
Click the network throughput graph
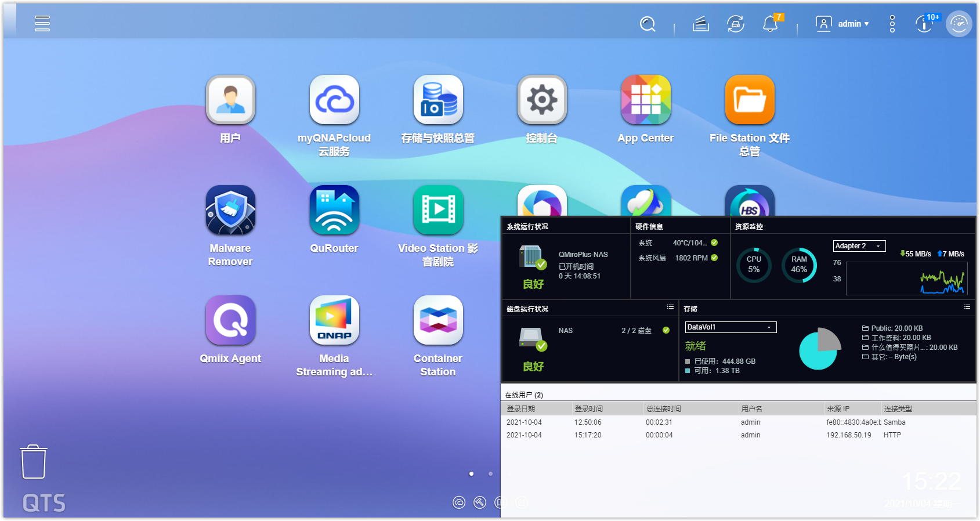click(x=907, y=278)
